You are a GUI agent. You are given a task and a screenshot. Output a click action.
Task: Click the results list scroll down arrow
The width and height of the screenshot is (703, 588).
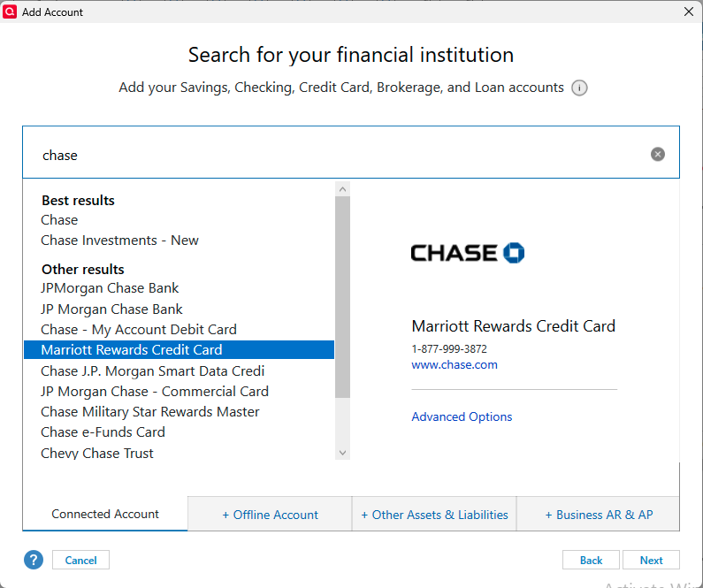(342, 453)
